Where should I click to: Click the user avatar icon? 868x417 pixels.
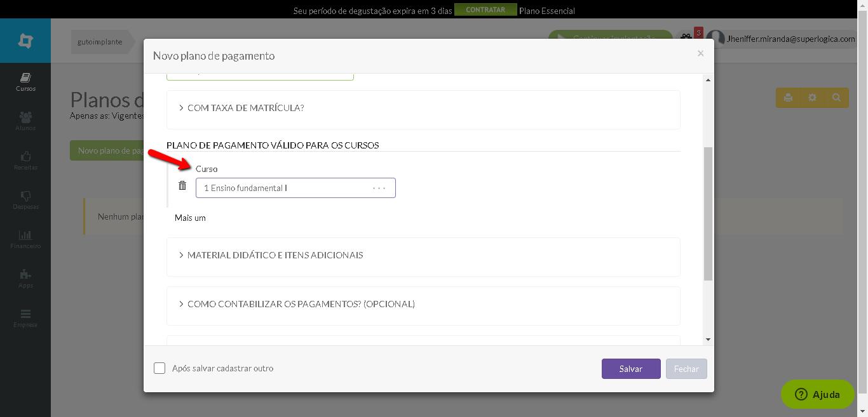[x=715, y=38]
